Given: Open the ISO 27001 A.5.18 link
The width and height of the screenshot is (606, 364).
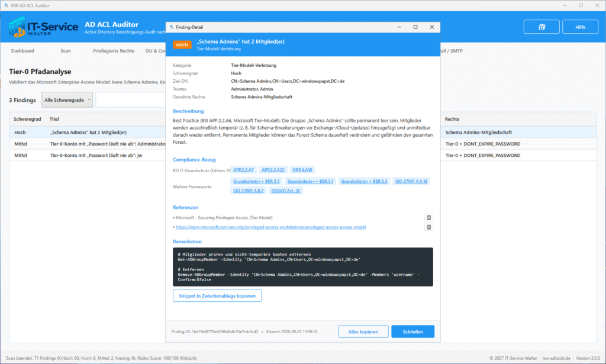Looking at the screenshot, I should click(x=411, y=181).
